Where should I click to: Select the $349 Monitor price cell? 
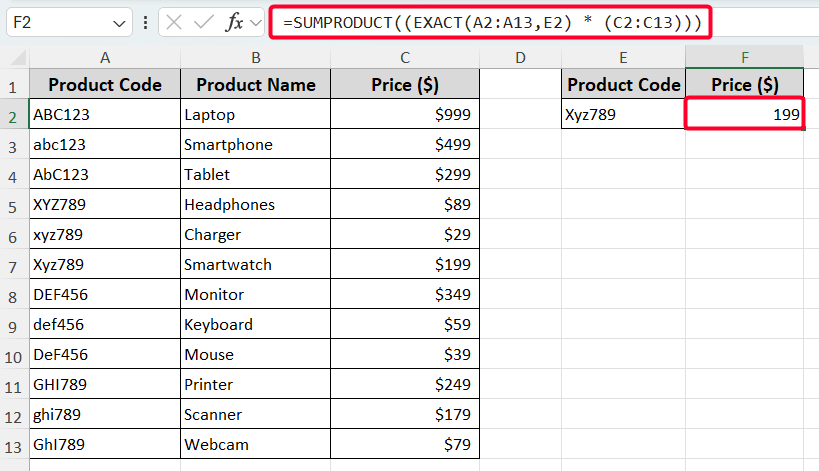coord(404,295)
